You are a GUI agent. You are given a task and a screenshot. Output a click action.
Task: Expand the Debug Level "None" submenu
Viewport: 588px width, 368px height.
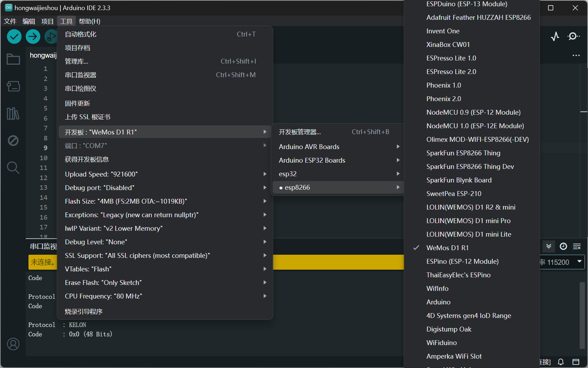165,242
